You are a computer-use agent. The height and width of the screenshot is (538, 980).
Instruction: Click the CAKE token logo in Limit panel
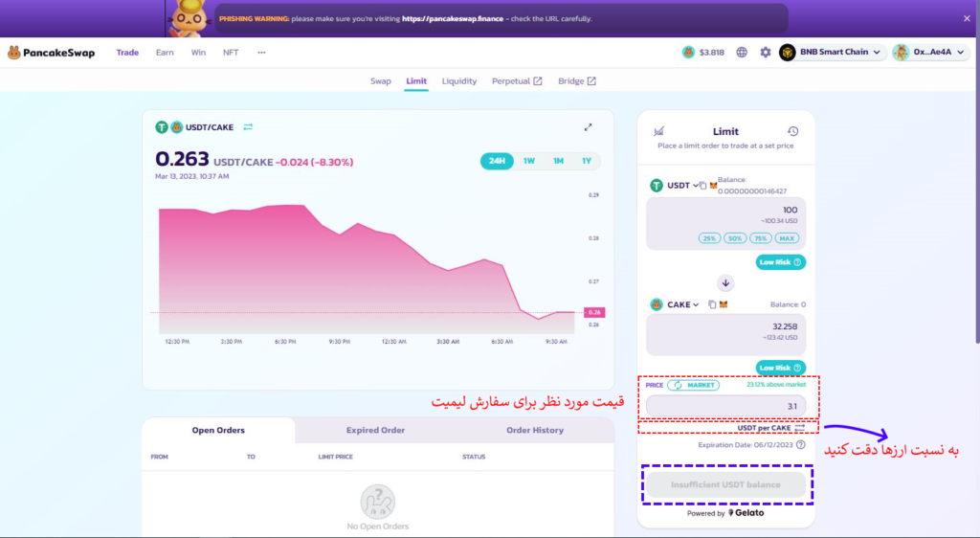[657, 305]
